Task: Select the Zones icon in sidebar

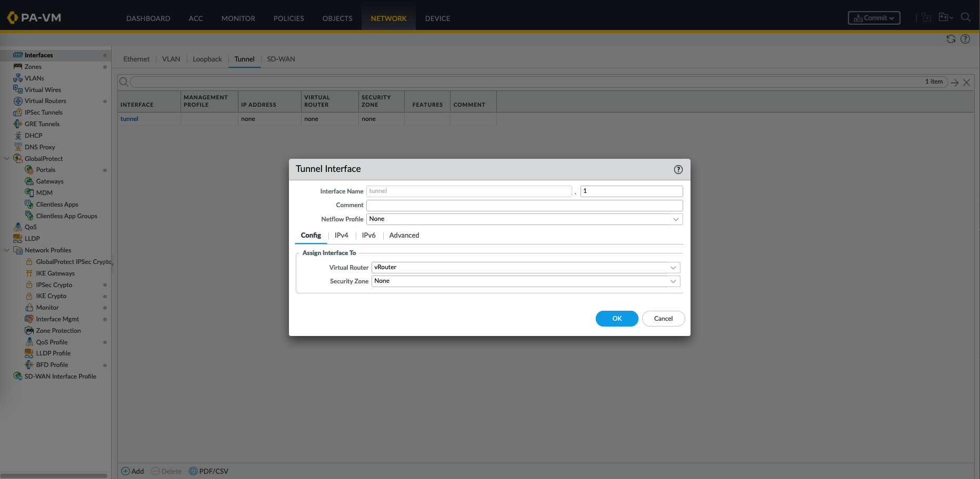Action: click(18, 67)
